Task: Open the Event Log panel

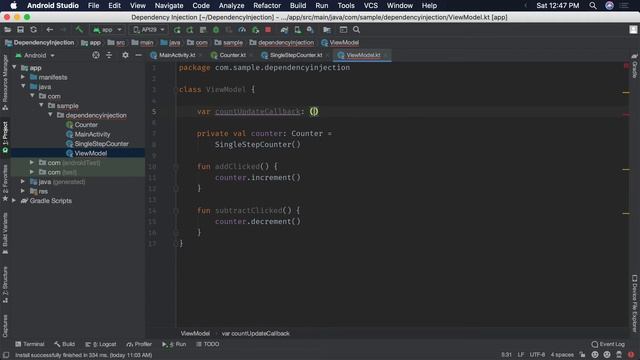Action: (608, 344)
